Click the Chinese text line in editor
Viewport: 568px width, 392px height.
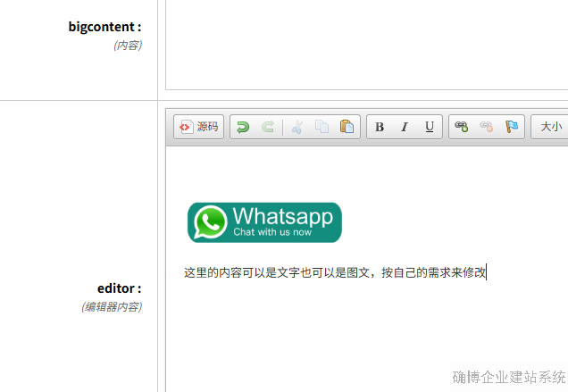click(x=335, y=272)
